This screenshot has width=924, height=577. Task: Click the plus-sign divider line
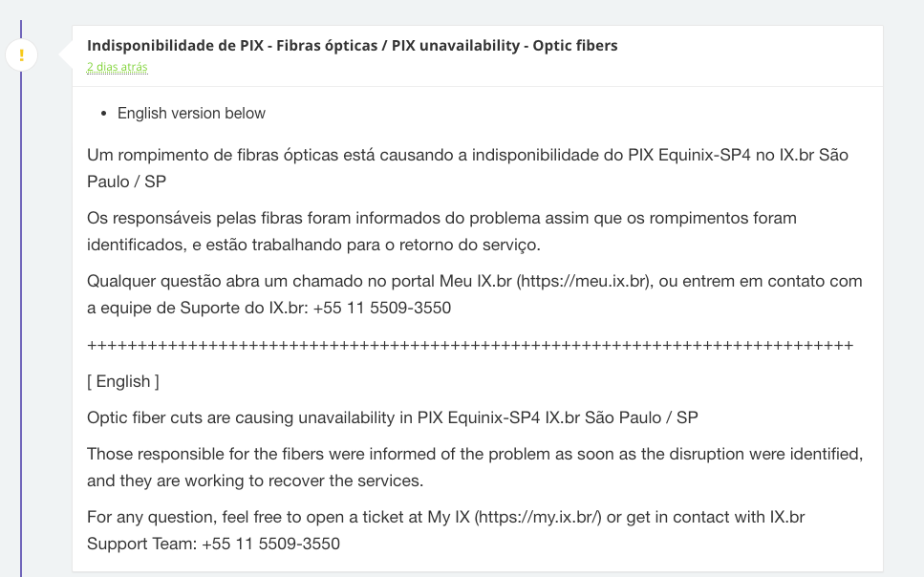(x=468, y=344)
